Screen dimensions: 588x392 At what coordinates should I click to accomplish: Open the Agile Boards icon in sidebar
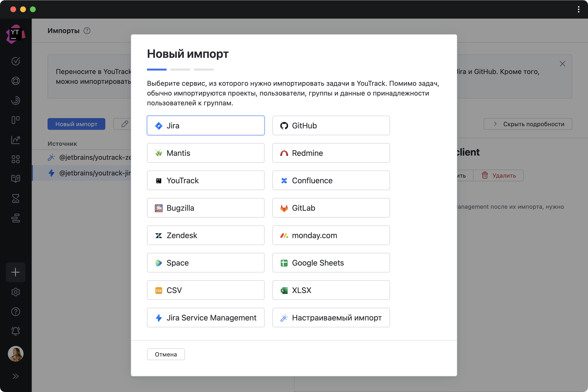point(15,120)
